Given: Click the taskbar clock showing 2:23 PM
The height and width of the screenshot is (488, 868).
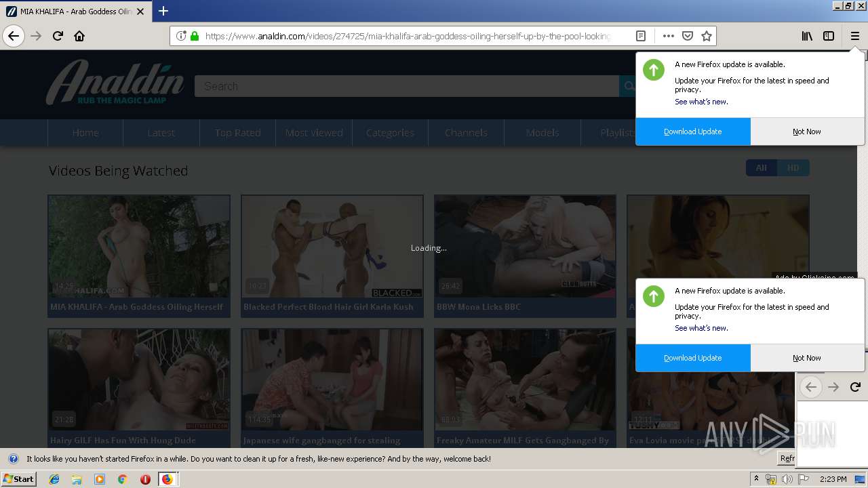Looking at the screenshot, I should (x=833, y=479).
